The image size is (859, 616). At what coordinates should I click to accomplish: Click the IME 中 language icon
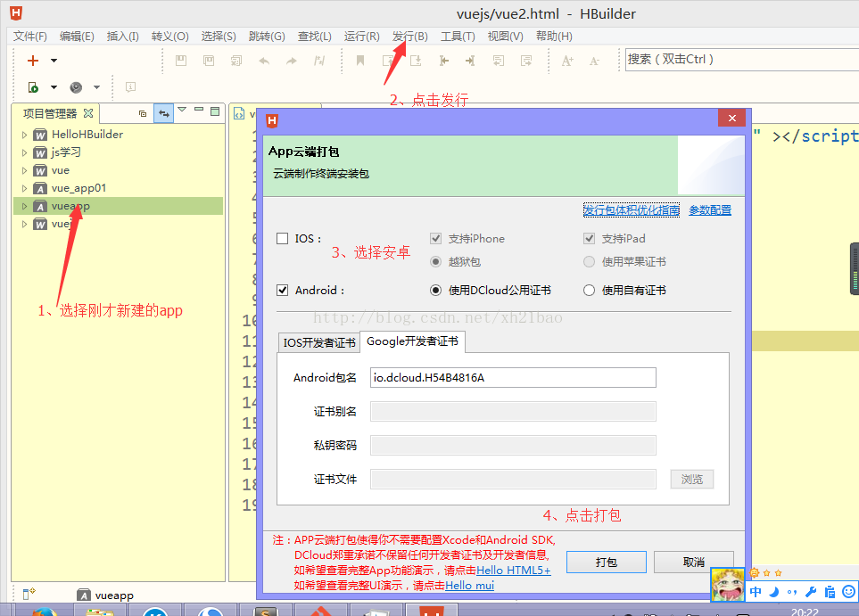[756, 591]
